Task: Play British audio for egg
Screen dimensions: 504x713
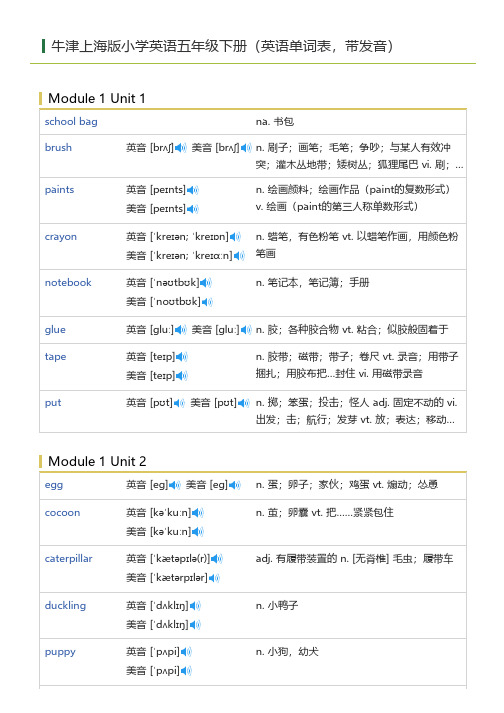Action: coord(175,485)
